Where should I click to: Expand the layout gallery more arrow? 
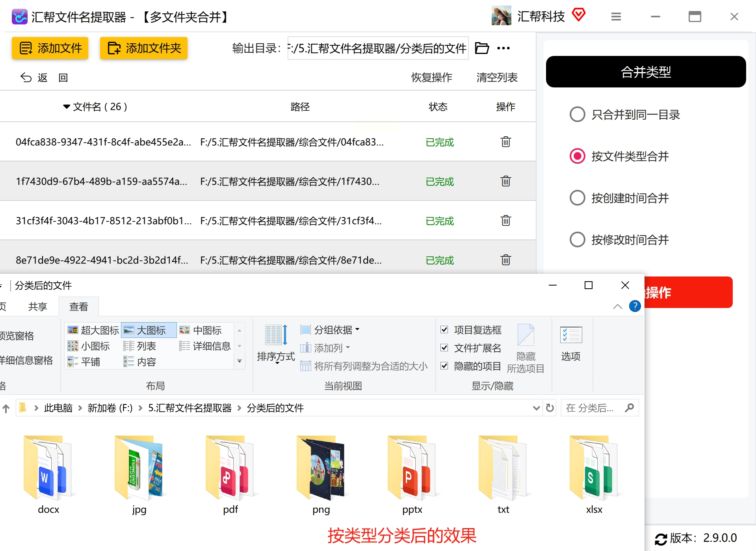click(x=240, y=362)
